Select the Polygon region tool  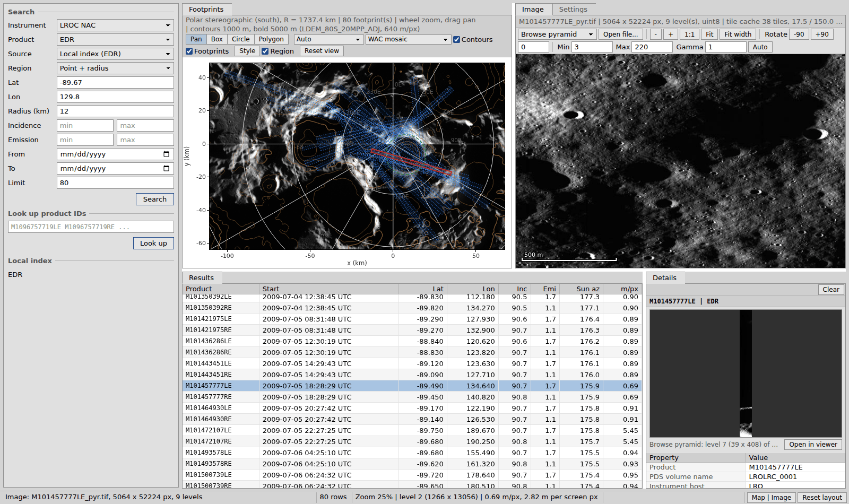271,39
